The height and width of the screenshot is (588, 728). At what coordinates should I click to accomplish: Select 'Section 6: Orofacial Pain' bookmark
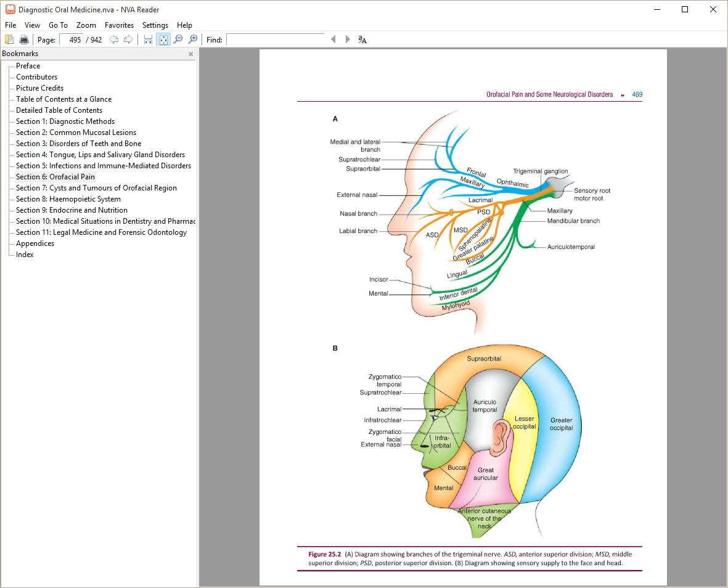tap(55, 177)
